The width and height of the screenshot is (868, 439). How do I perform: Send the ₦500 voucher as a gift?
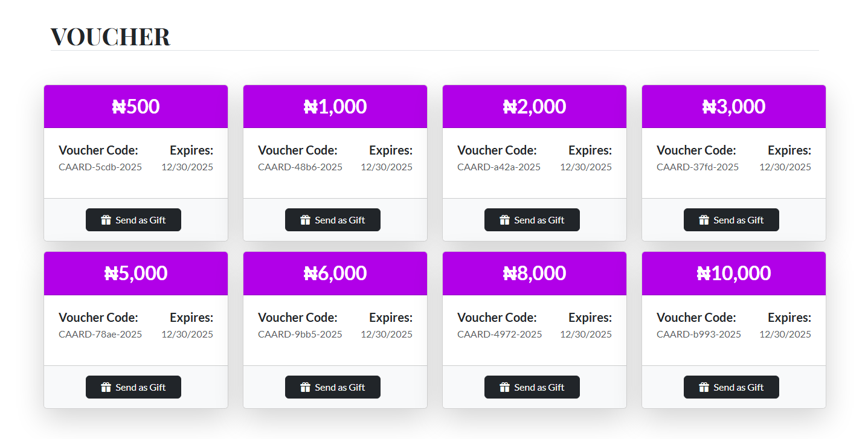click(x=133, y=220)
